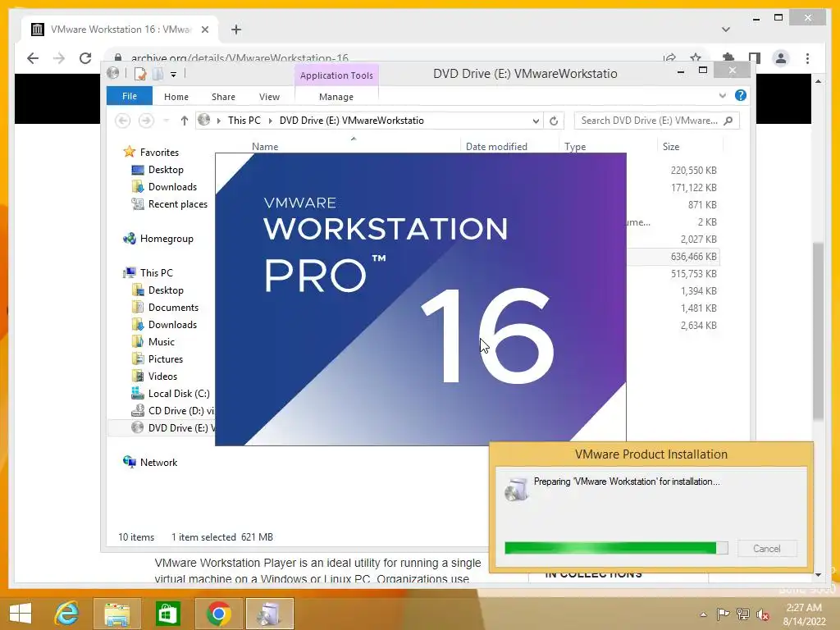840x630 pixels.
Task: Cancel the VMware Product Installation
Action: point(767,549)
